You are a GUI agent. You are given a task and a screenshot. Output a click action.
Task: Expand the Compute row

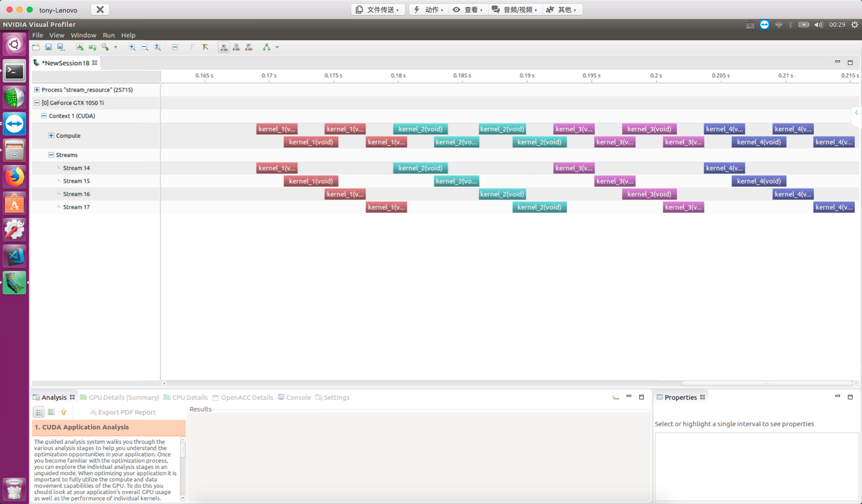tap(51, 135)
